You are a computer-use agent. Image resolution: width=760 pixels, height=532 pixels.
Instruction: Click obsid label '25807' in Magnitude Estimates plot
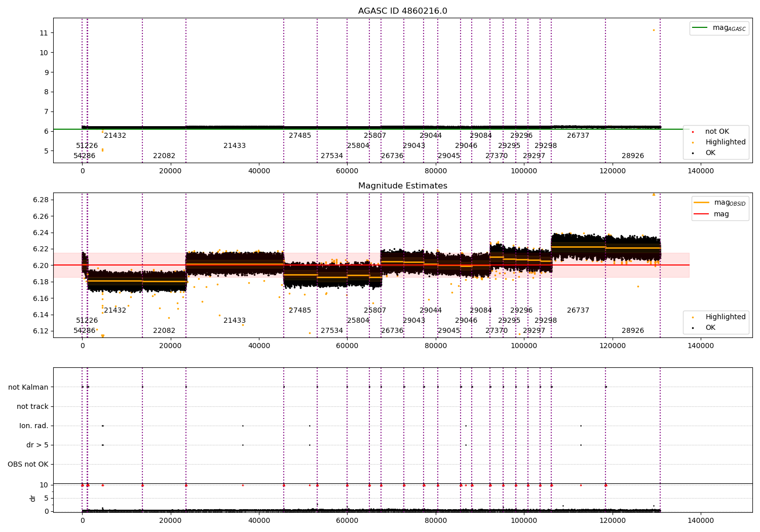click(375, 311)
